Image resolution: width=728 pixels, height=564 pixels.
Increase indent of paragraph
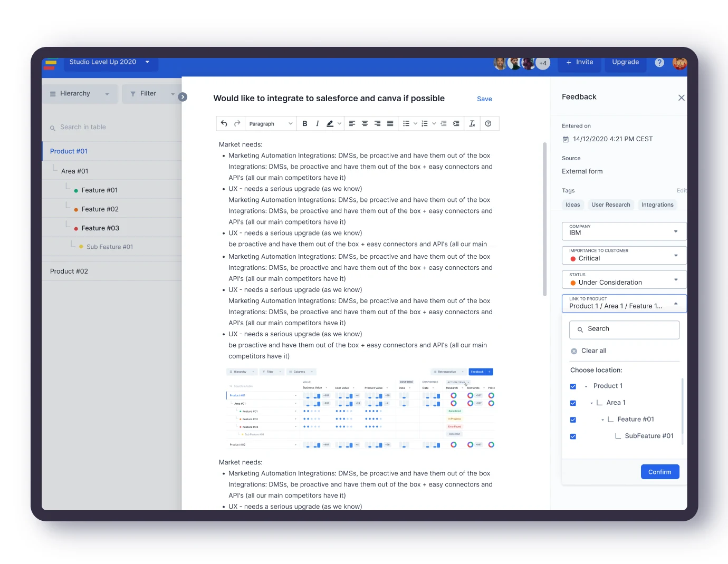456,123
